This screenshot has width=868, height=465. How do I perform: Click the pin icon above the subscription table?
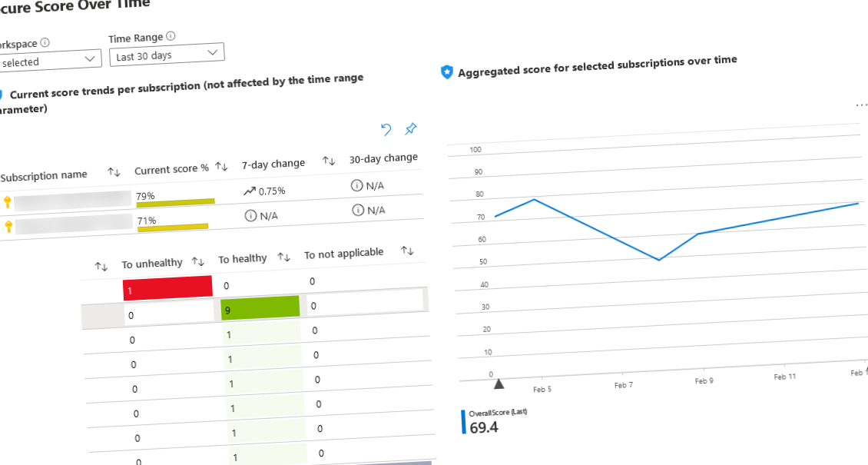411,128
